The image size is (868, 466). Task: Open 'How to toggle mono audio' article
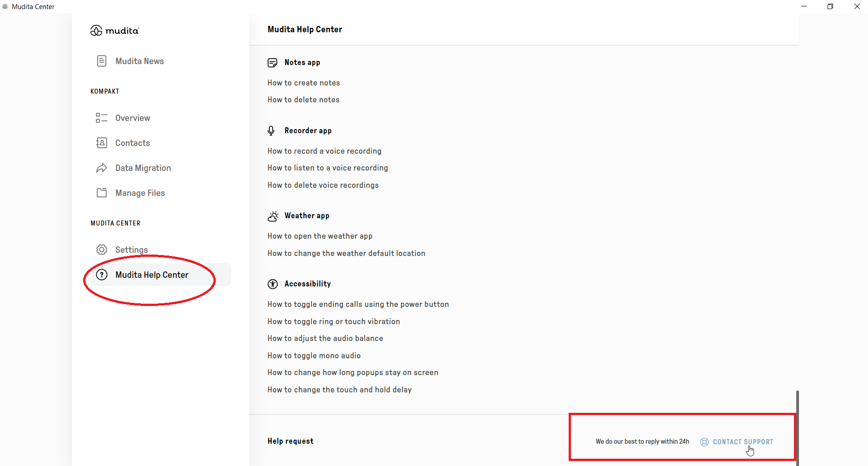coord(314,356)
